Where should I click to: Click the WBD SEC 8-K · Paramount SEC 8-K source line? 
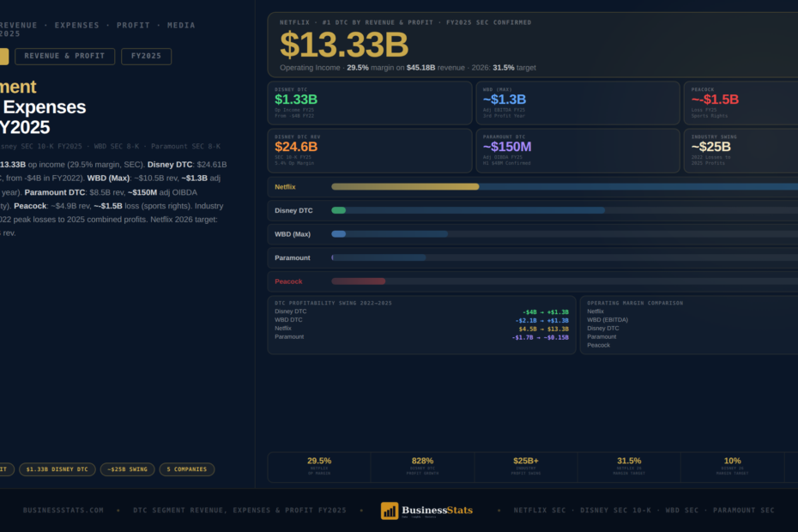tap(157, 146)
